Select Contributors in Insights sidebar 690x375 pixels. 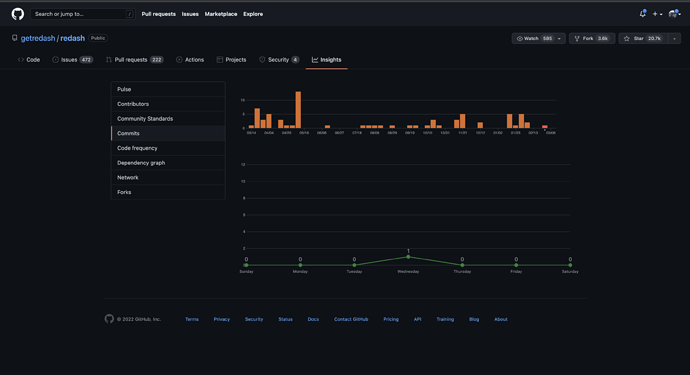(x=168, y=104)
